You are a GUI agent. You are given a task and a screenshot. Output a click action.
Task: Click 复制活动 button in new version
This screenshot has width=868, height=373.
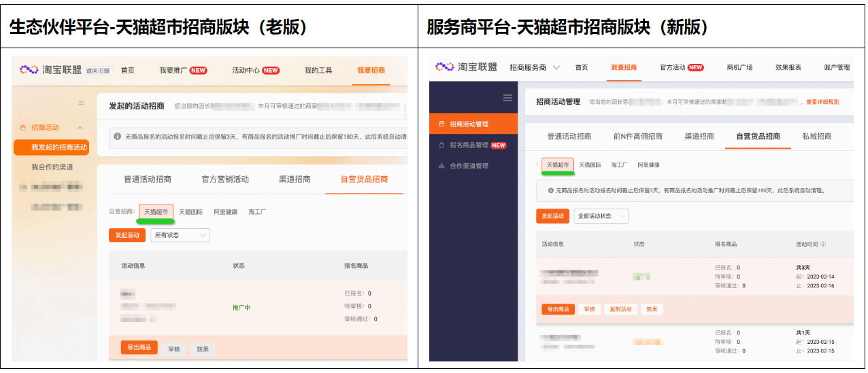[620, 309]
